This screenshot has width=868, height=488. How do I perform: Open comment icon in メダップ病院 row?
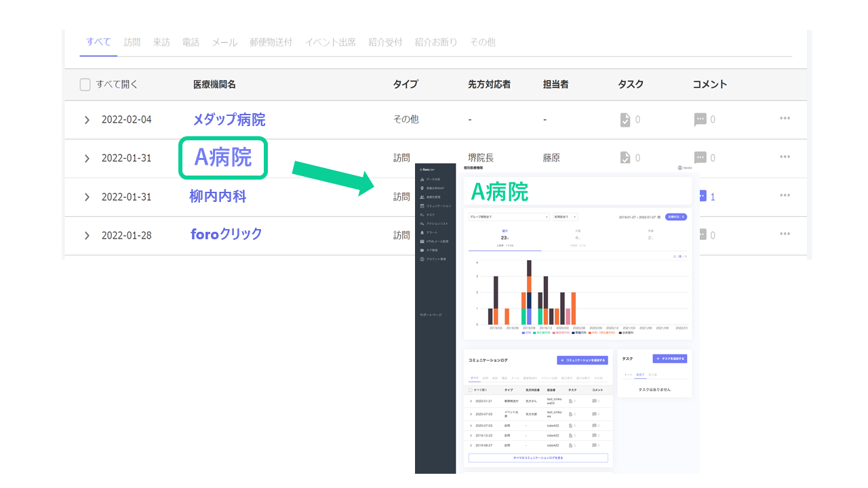[701, 119]
